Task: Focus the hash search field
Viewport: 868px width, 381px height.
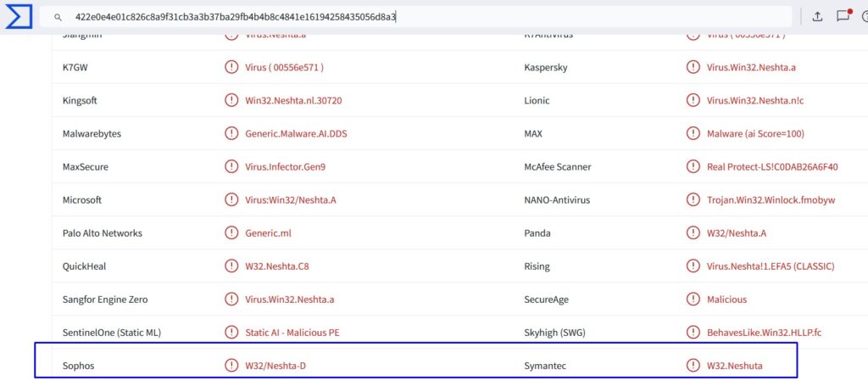Action: pos(415,17)
